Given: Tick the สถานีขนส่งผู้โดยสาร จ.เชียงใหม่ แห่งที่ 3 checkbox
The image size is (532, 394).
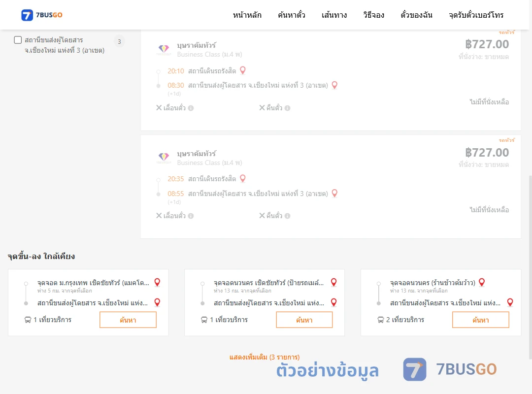Looking at the screenshot, I should click(18, 40).
